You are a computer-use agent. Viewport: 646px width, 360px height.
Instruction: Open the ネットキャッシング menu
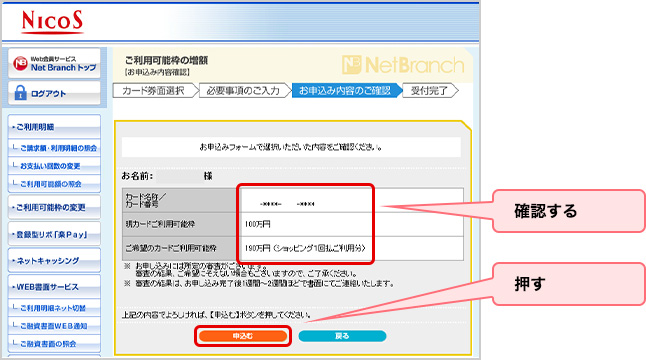pos(54,260)
